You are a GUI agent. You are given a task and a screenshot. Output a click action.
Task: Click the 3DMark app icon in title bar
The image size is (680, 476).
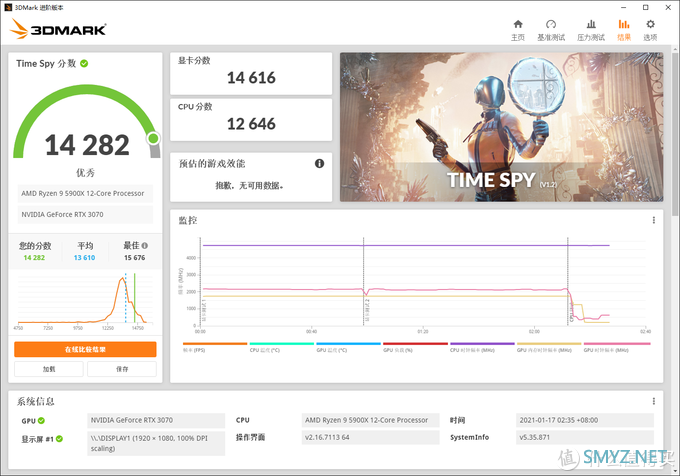tap(7, 7)
